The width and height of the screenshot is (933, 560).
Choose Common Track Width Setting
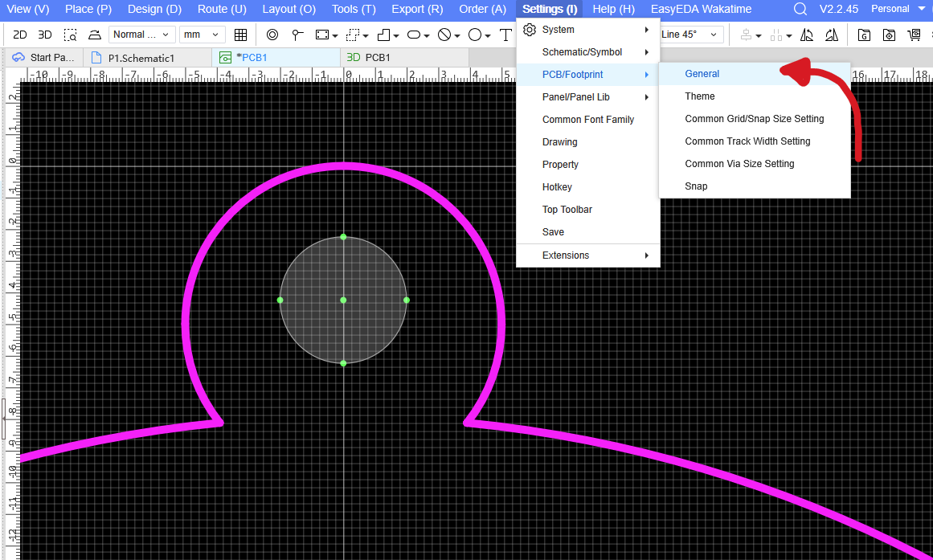coord(747,141)
